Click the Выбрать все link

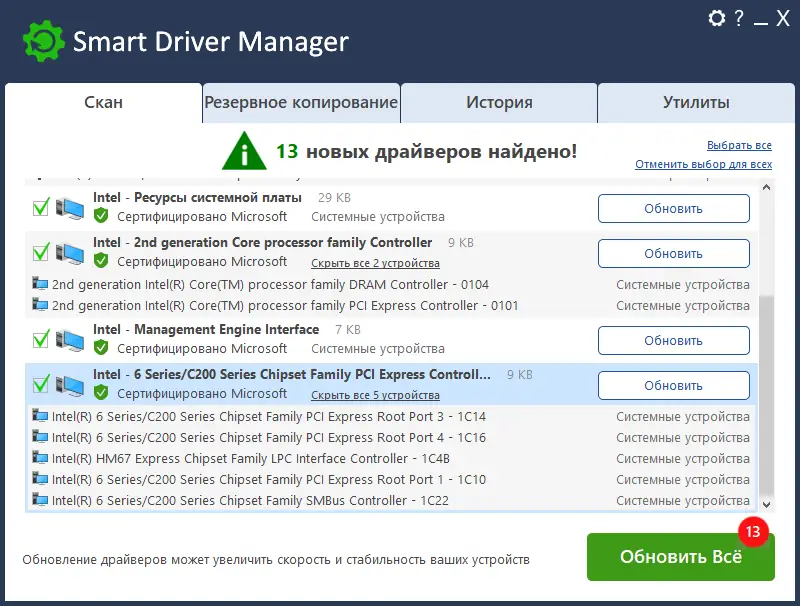coord(739,145)
